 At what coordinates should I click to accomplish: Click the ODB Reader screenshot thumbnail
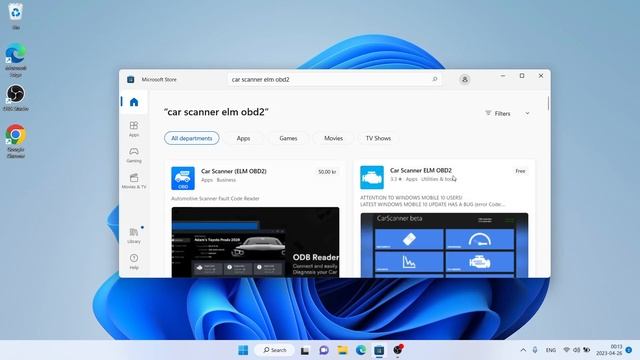tap(255, 242)
